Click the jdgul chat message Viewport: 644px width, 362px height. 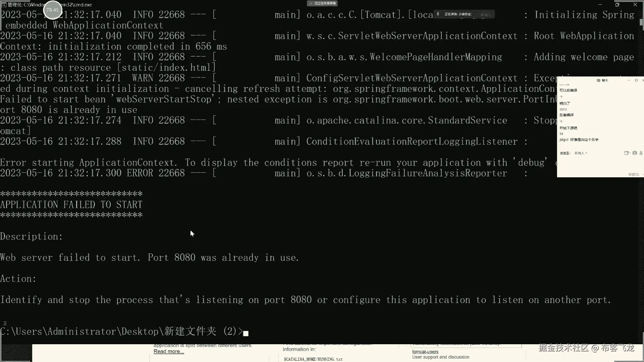pos(579,140)
